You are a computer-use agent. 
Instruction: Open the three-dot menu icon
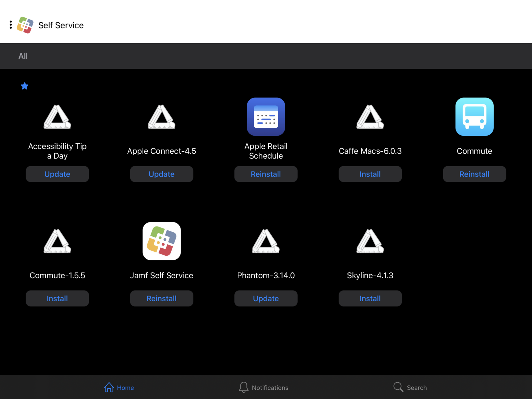coord(11,25)
